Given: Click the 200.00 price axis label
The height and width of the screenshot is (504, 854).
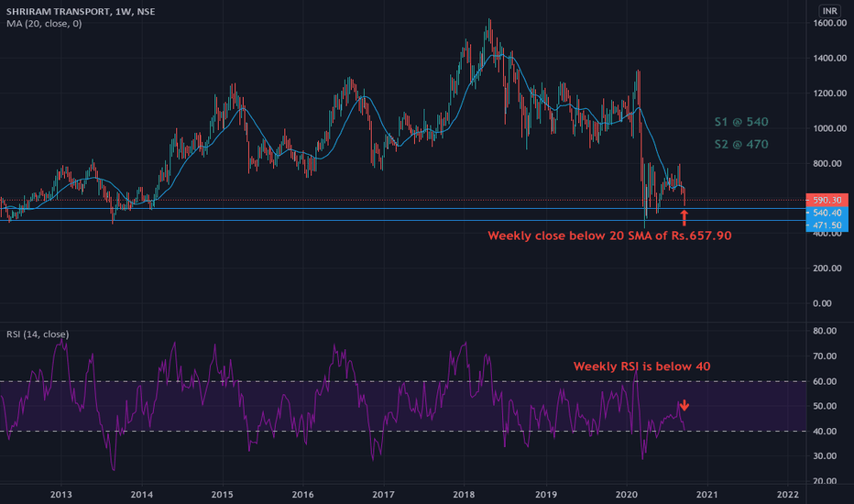Looking at the screenshot, I should [x=829, y=268].
